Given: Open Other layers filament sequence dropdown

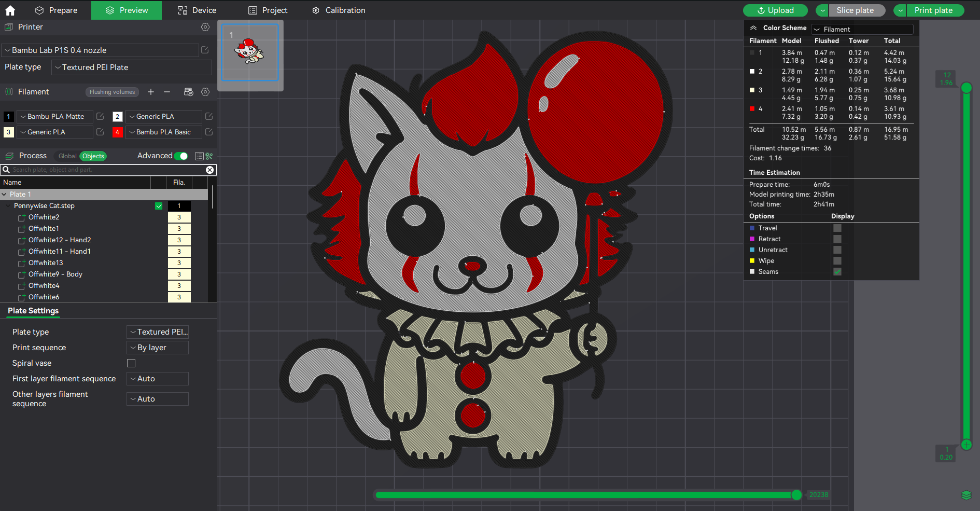Looking at the screenshot, I should coord(158,399).
